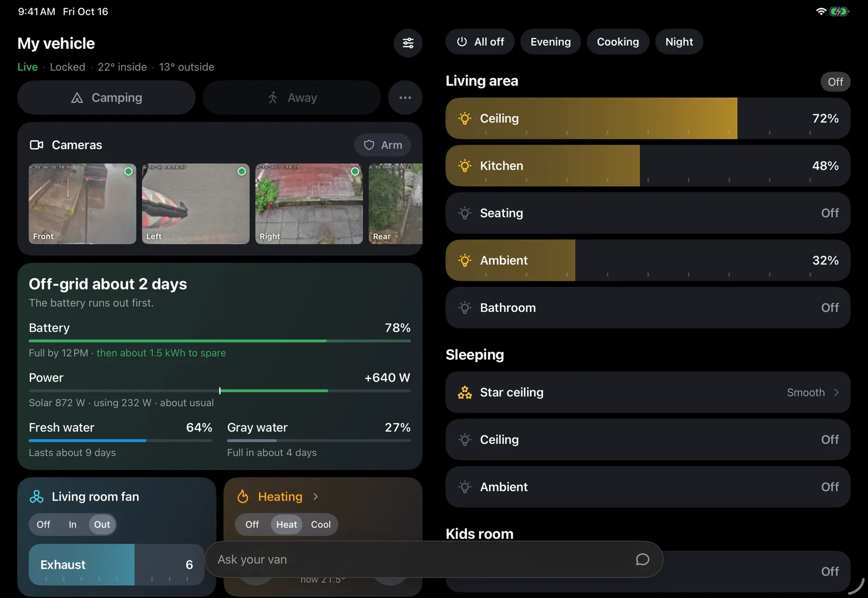Tap the Sleeping Ambient bulb icon
The image size is (868, 598).
pos(465,487)
